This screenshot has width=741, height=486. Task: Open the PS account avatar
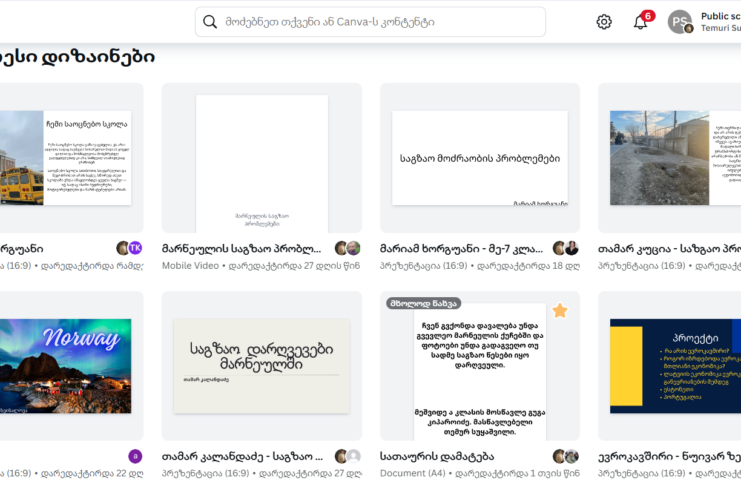click(x=680, y=22)
